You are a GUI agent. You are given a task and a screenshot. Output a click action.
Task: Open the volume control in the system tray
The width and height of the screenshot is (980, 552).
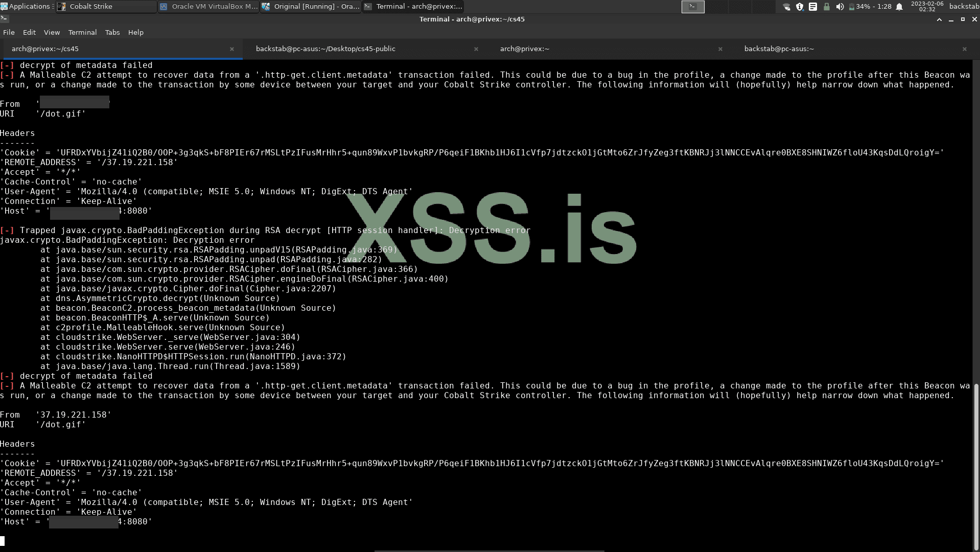pos(840,7)
